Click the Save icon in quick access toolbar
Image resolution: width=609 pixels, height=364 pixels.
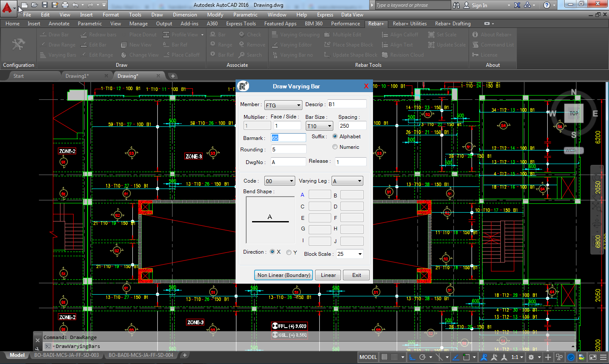tap(44, 5)
